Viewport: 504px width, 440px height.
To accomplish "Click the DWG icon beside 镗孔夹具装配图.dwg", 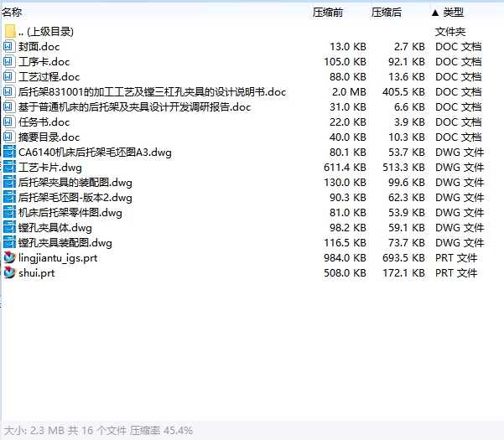I will pos(9,242).
